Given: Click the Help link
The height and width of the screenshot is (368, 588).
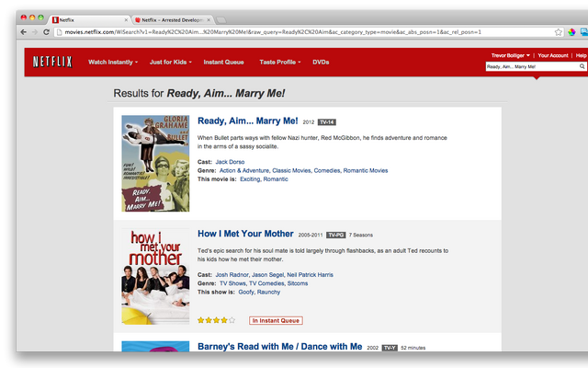Looking at the screenshot, I should click(581, 55).
